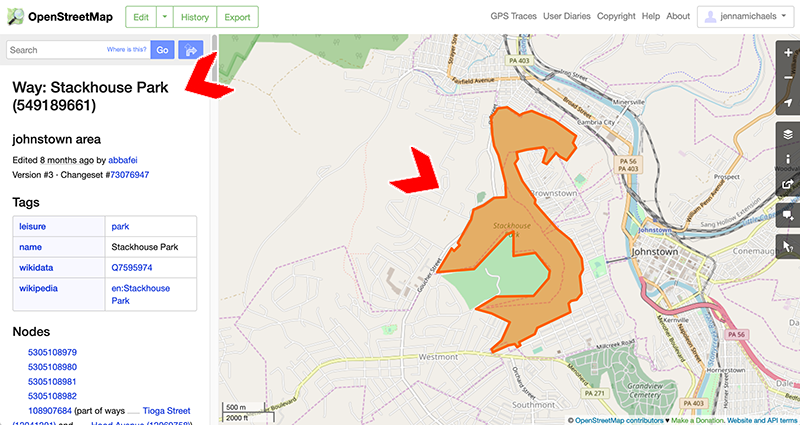Open the directions arrow button beside Go

(x=191, y=50)
